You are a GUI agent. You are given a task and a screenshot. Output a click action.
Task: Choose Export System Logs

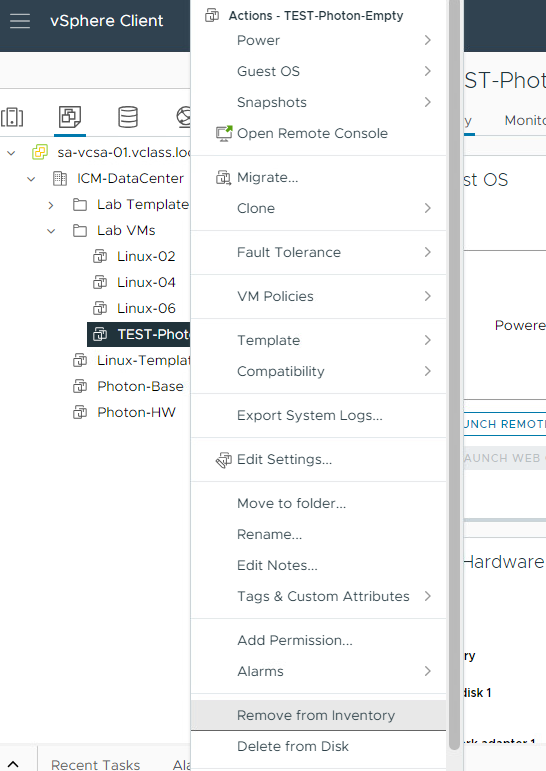[x=318, y=415]
